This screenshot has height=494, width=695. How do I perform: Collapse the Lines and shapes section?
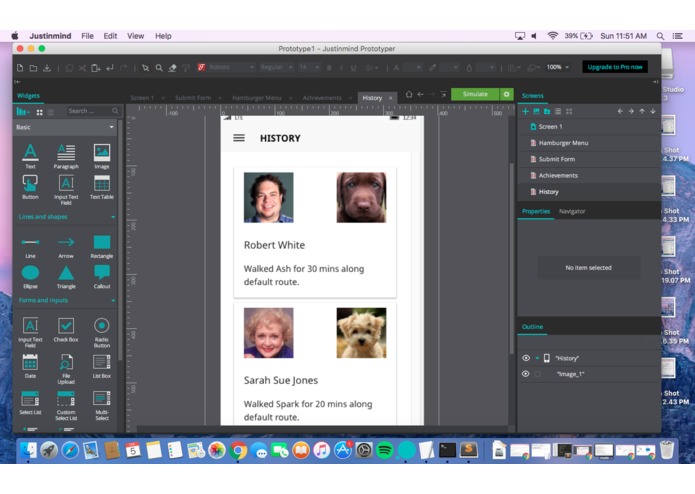pyautogui.click(x=113, y=217)
